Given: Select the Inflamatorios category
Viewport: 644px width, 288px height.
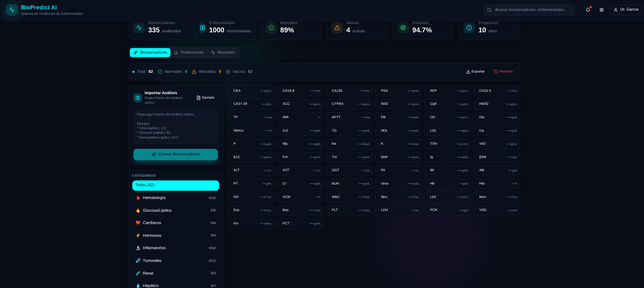Looking at the screenshot, I should [176, 248].
